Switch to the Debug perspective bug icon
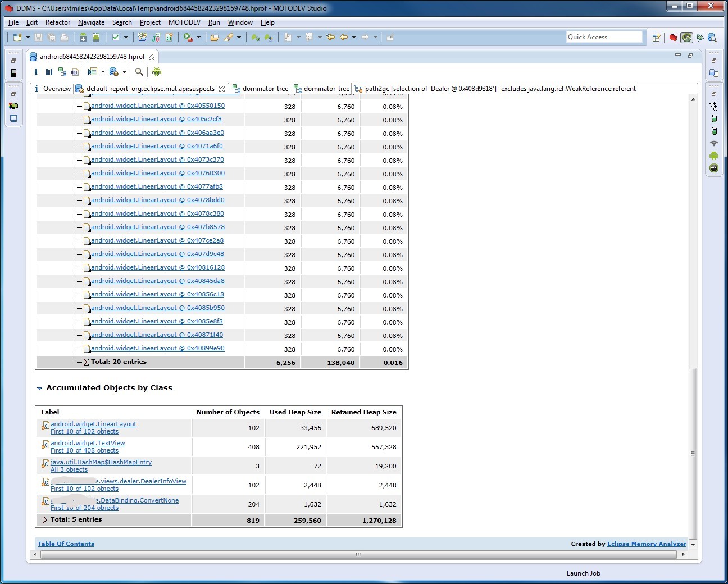 coord(699,38)
